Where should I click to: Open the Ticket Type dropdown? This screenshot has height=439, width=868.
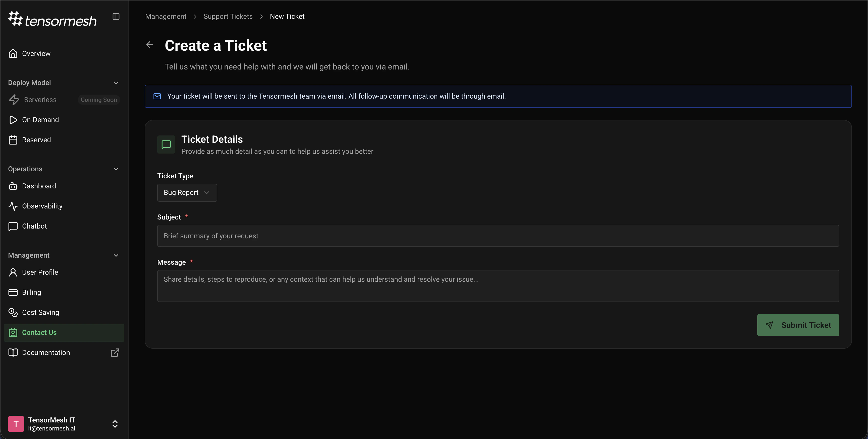click(187, 193)
